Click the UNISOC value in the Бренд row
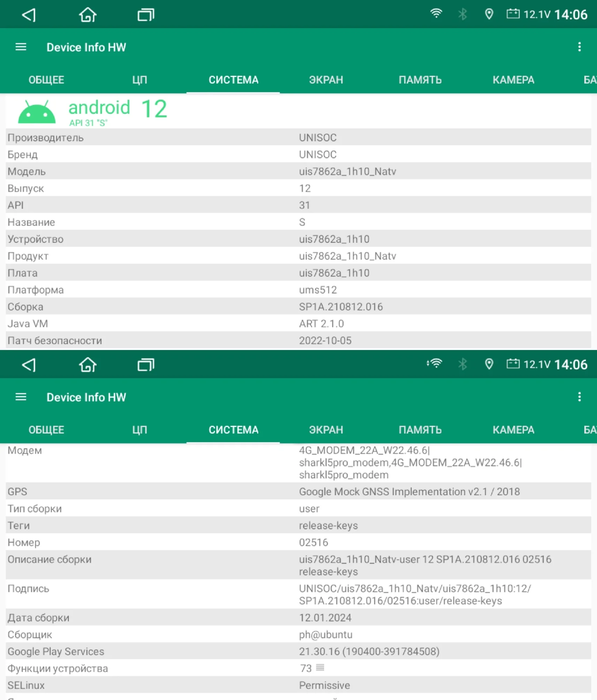 click(318, 154)
